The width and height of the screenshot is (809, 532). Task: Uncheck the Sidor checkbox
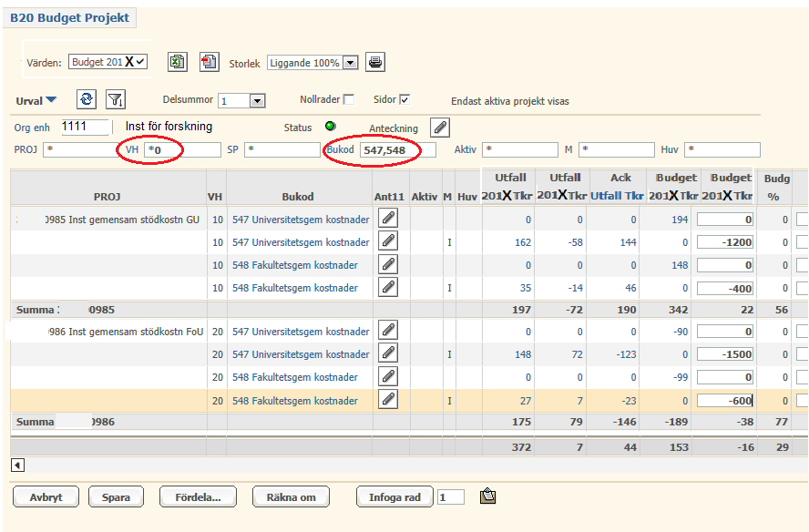pyautogui.click(x=404, y=99)
